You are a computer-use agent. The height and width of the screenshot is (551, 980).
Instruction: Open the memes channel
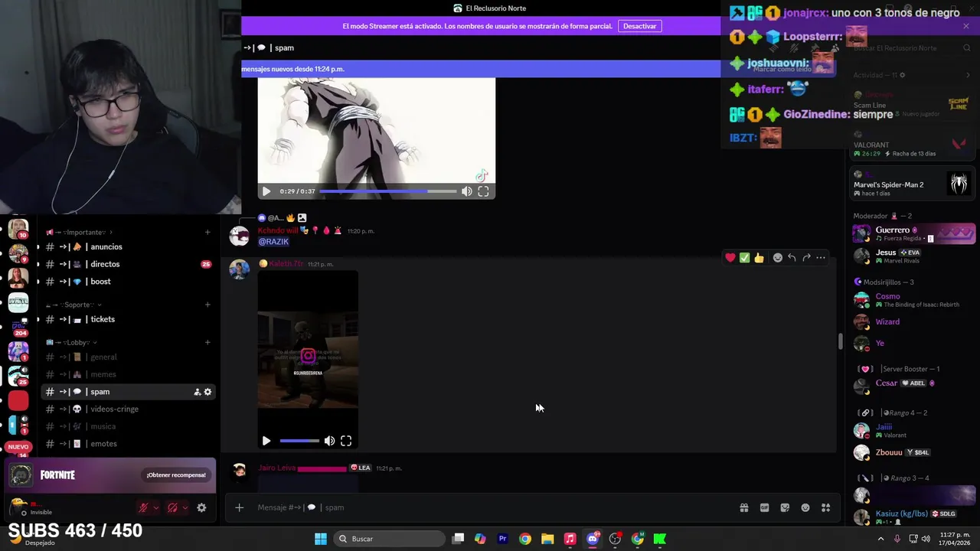[x=128, y=374]
